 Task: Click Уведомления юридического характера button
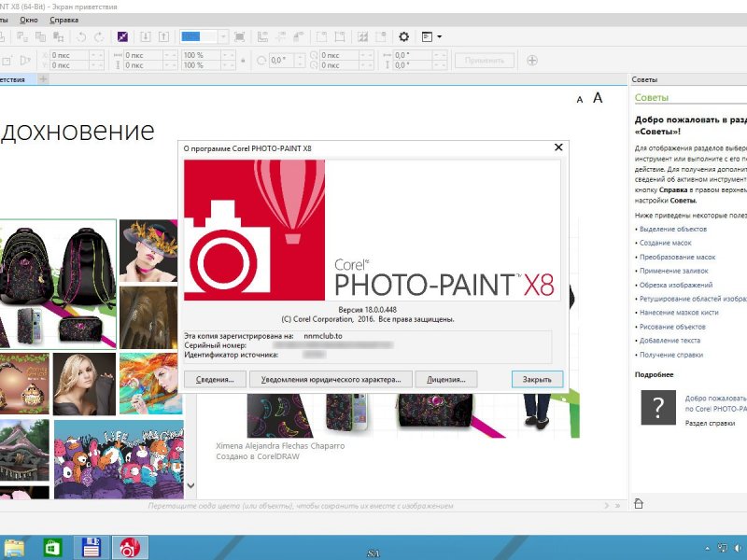pyautogui.click(x=331, y=380)
